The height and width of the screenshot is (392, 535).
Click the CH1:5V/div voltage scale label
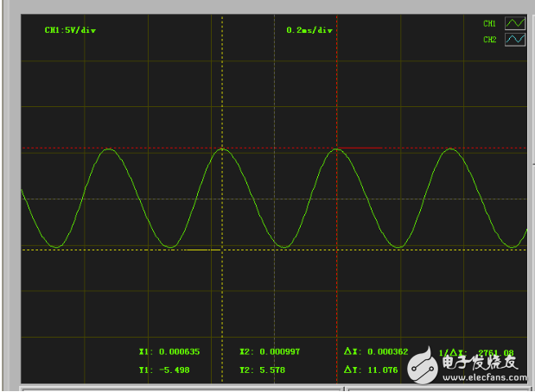(70, 29)
